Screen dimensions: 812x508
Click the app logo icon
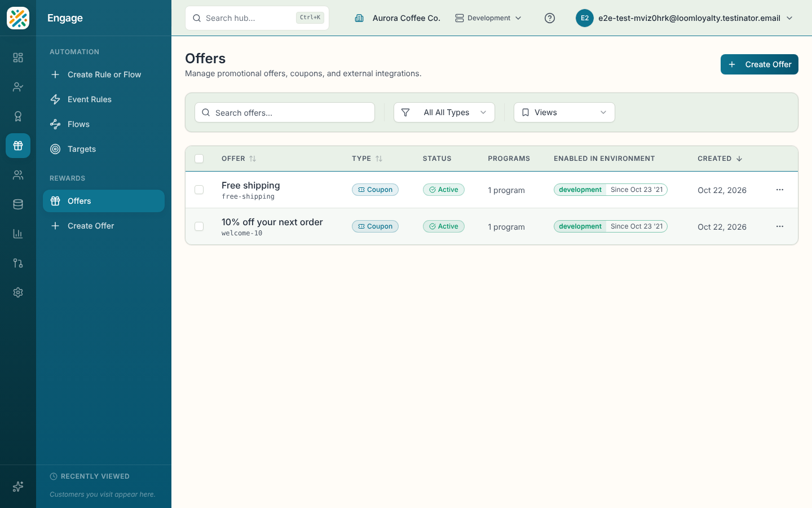pyautogui.click(x=18, y=18)
